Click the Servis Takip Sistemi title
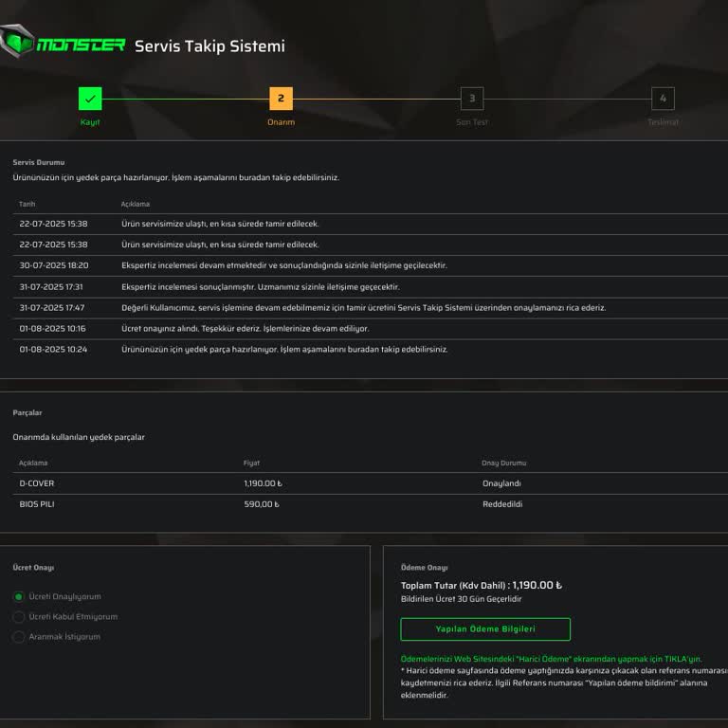 [209, 45]
